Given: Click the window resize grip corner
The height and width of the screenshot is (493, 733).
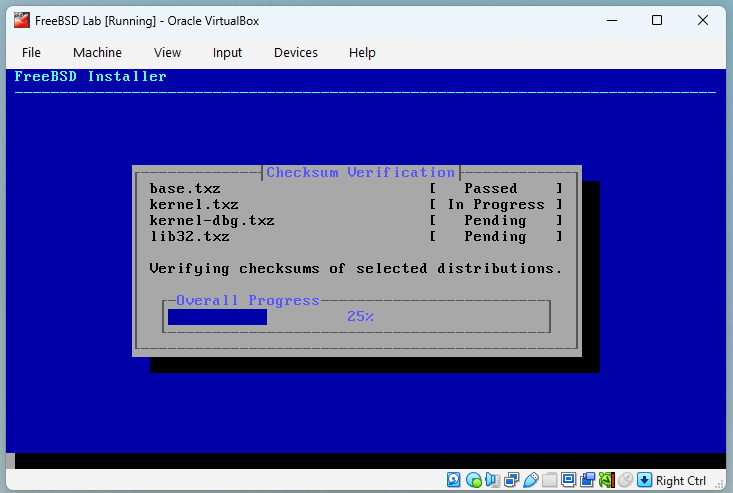Looking at the screenshot, I should pos(719,485).
